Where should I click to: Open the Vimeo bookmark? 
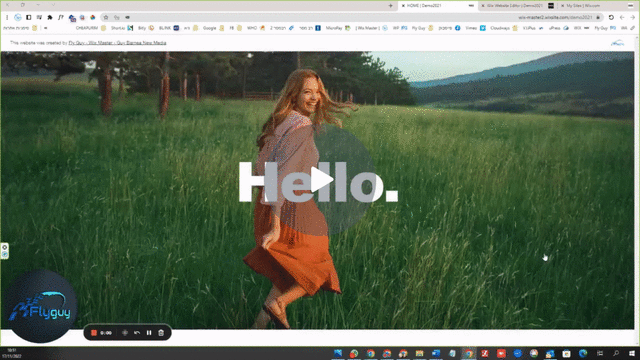click(x=476, y=28)
